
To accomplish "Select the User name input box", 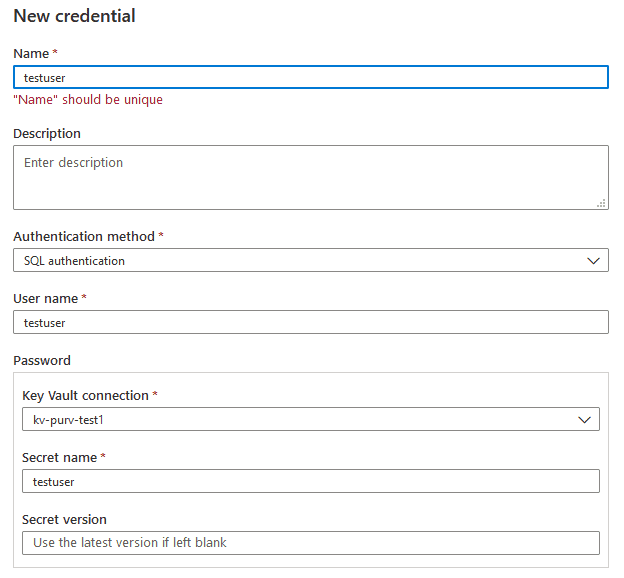I will click(x=310, y=322).
